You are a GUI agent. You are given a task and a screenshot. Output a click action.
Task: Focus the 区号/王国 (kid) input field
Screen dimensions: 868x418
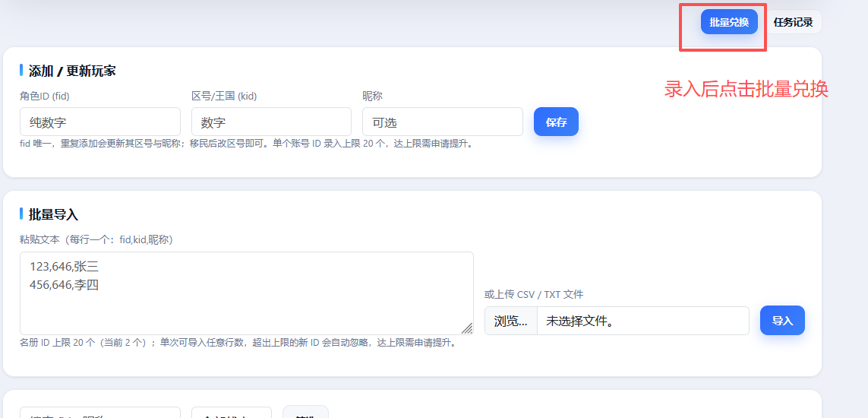pyautogui.click(x=271, y=122)
